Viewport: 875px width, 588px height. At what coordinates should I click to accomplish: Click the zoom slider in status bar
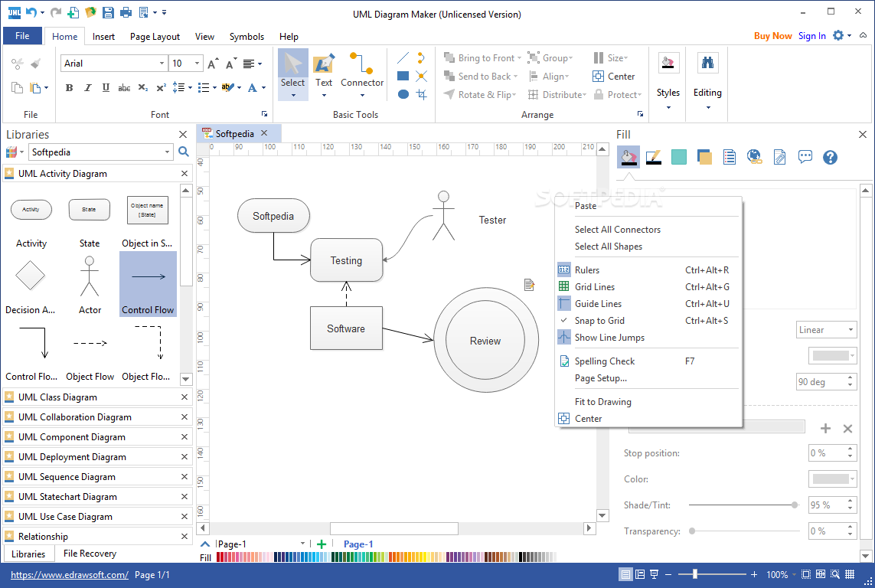[695, 574]
